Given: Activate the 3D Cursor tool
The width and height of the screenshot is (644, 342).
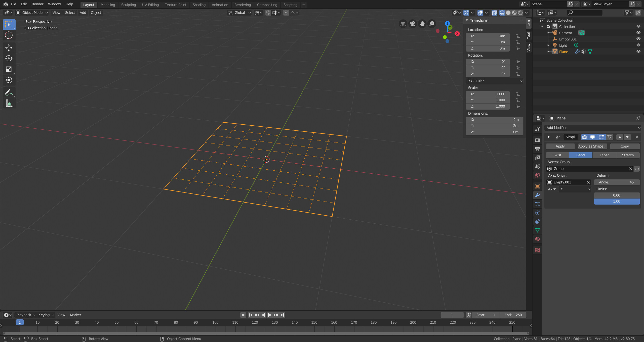Looking at the screenshot, I should (x=9, y=35).
